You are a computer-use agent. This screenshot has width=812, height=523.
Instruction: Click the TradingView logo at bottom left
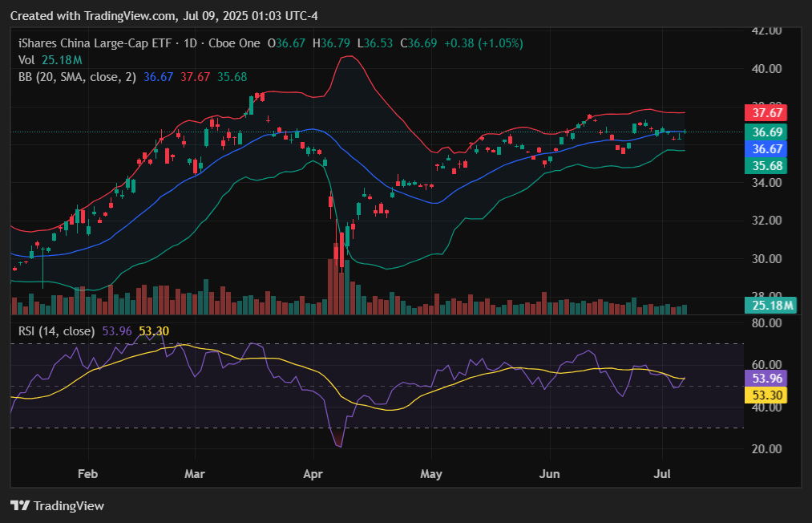58,506
